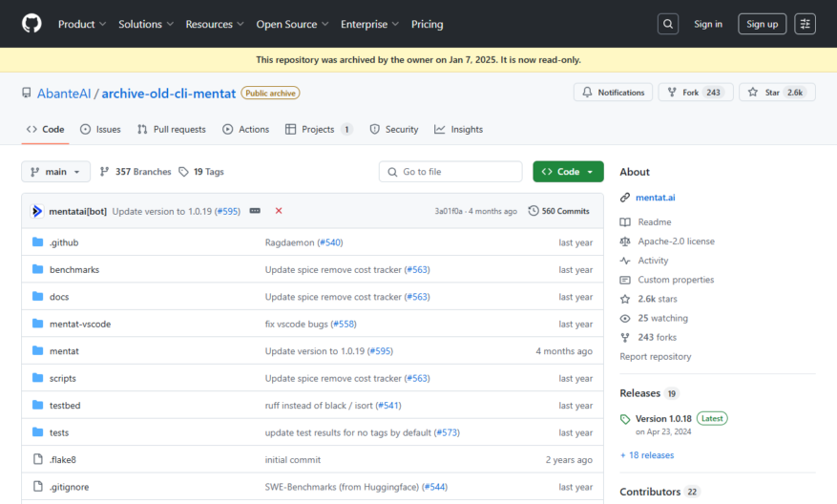
Task: Expand commit message ellipsis button
Action: pos(255,211)
